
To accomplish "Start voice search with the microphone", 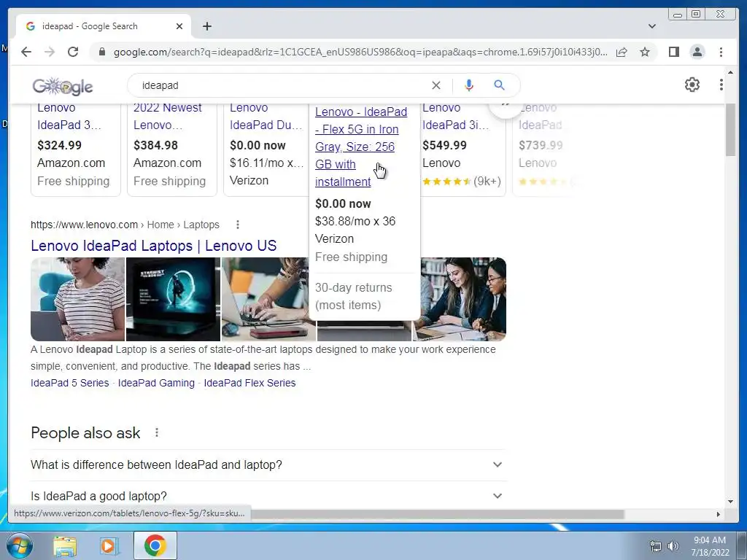I will (469, 85).
